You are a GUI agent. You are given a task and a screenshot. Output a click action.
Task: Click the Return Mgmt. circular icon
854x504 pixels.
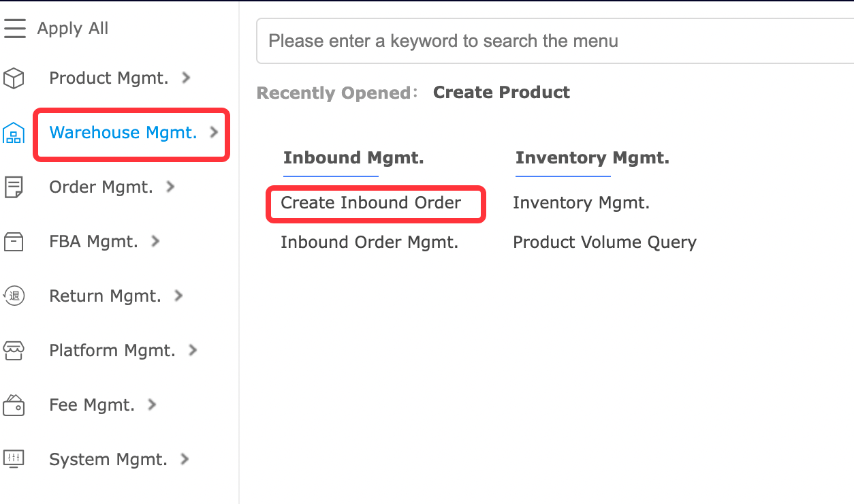tap(14, 296)
